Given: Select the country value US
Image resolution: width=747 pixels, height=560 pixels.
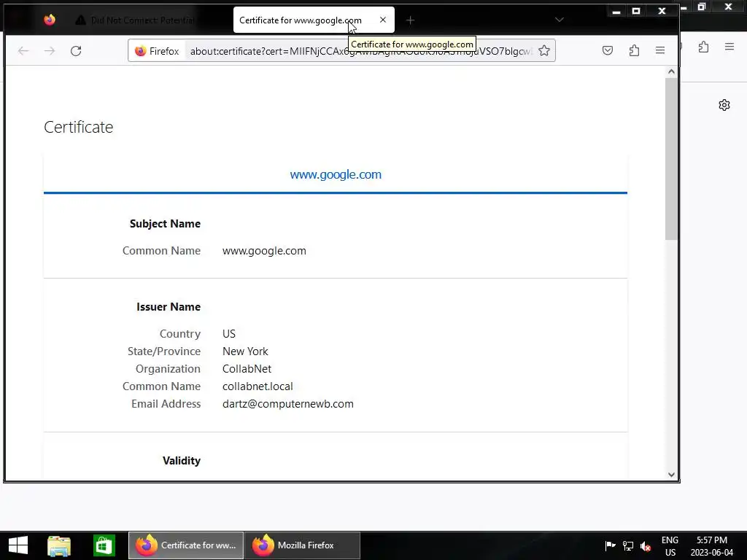Looking at the screenshot, I should (229, 333).
